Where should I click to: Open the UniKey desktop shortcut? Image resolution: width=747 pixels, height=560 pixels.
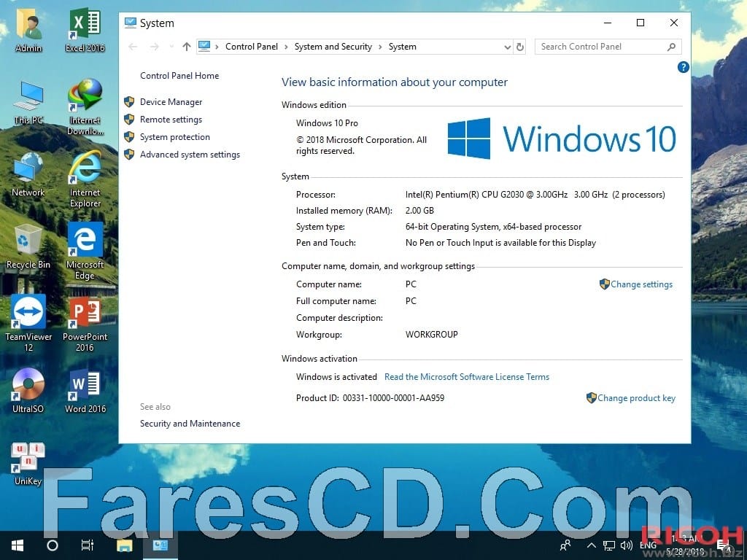point(28,464)
